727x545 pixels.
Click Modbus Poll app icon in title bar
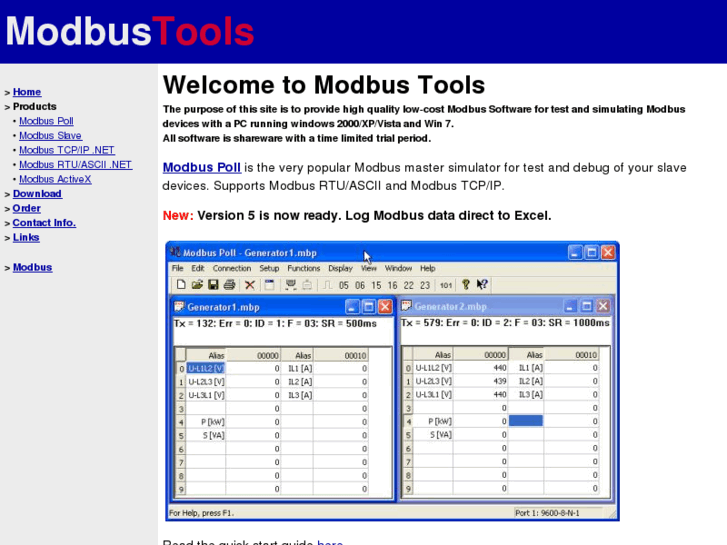(x=175, y=252)
